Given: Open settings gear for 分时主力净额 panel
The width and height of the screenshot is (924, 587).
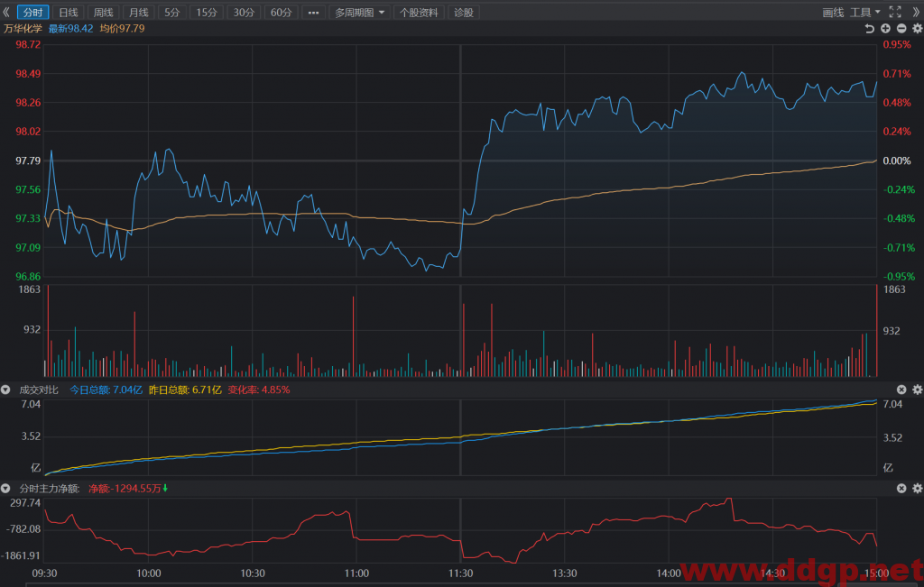Looking at the screenshot, I should pyautogui.click(x=917, y=489).
